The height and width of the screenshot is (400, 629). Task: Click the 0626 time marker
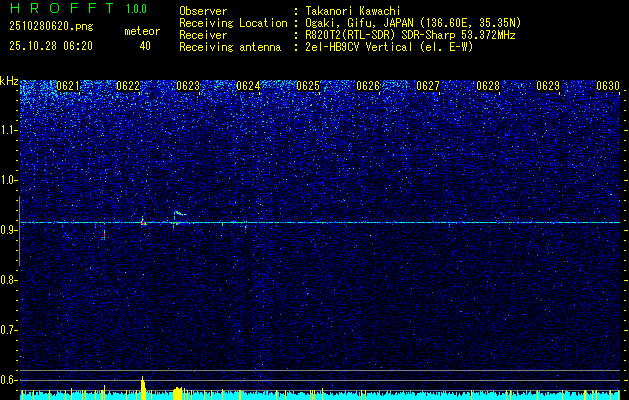point(368,86)
